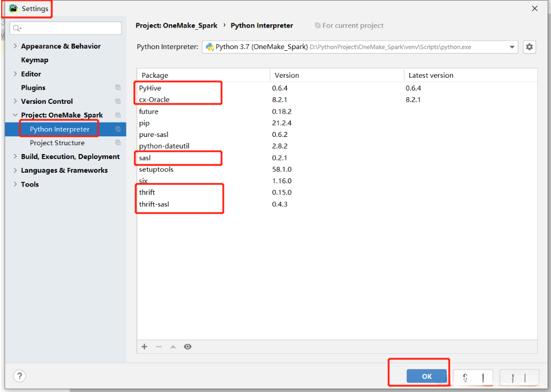Select the cx-Oracle package row
The height and width of the screenshot is (392, 551).
tap(337, 100)
